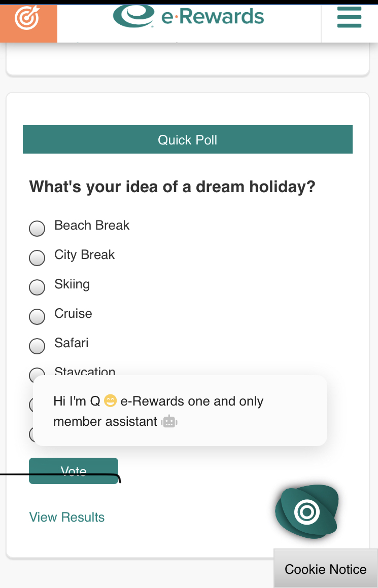This screenshot has height=588, width=378.
Task: Click the e-Rewards swirl logo icon
Action: click(133, 16)
